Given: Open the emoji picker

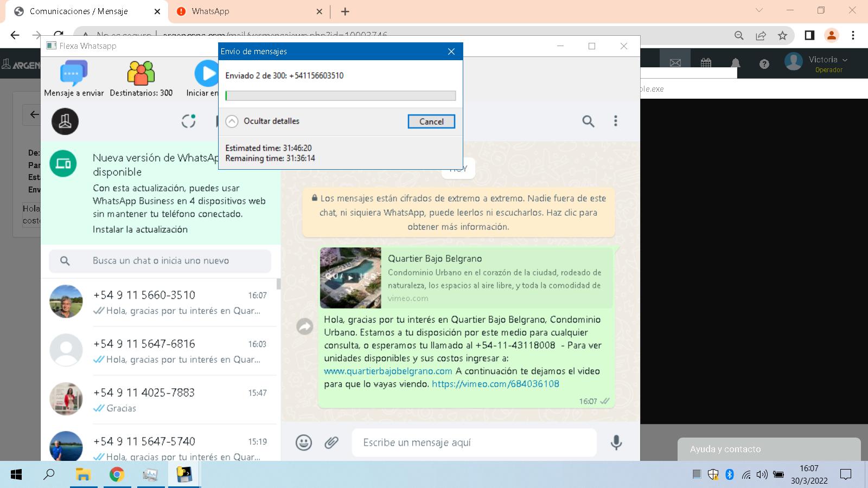Looking at the screenshot, I should tap(304, 442).
